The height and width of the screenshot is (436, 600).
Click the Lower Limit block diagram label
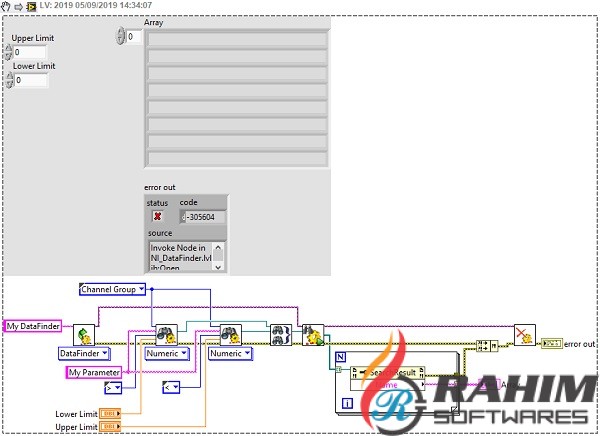coord(76,414)
